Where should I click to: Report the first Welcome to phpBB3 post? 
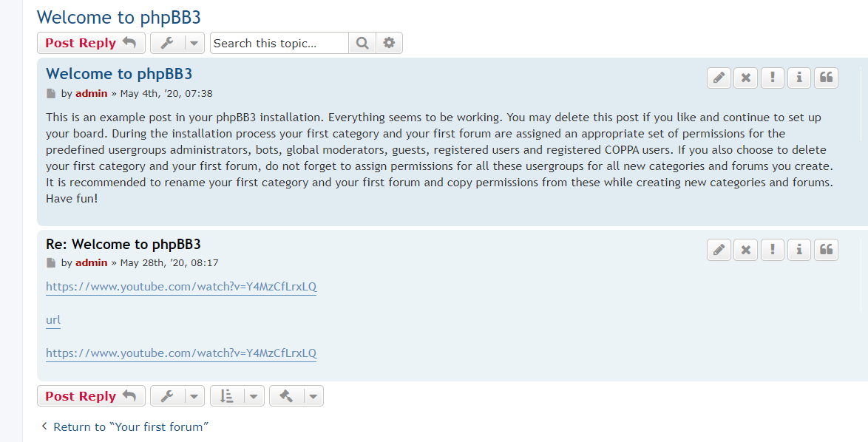(x=772, y=78)
